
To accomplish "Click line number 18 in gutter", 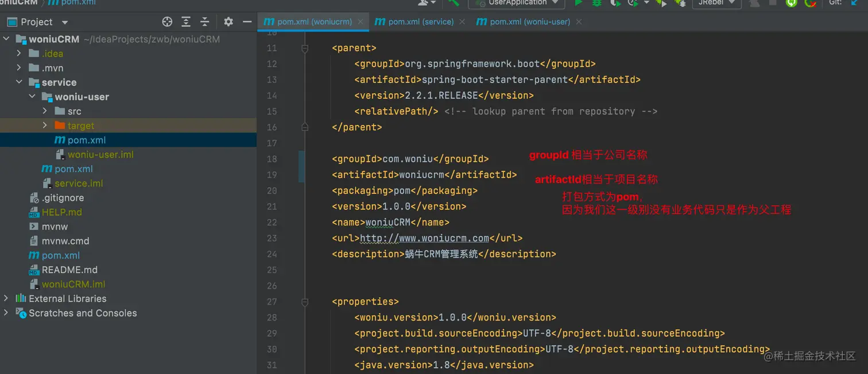I will tap(272, 159).
